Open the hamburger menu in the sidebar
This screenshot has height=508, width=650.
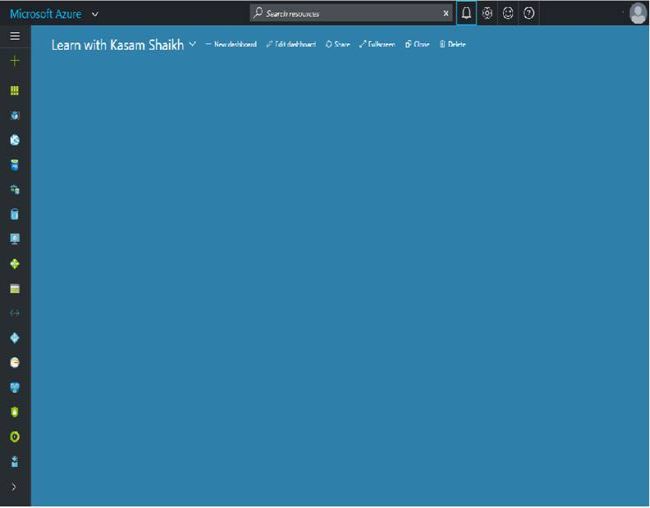point(15,36)
